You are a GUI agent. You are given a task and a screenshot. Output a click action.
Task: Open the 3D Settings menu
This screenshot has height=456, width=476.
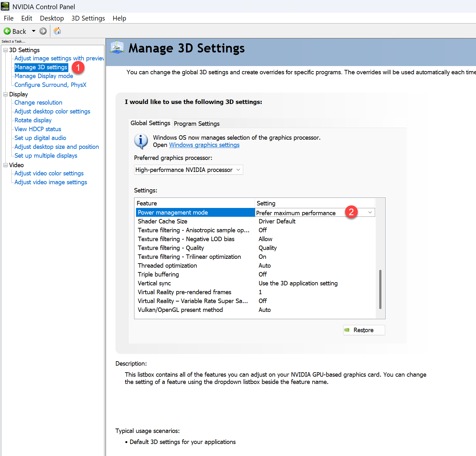(88, 18)
